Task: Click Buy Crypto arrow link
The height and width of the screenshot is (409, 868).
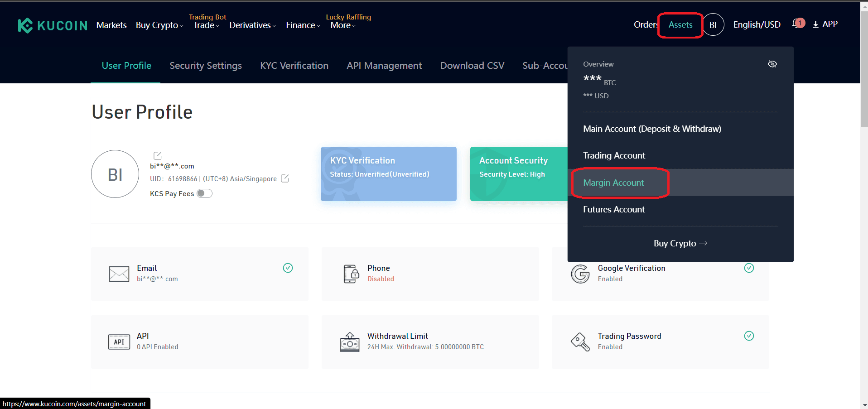Action: point(680,243)
